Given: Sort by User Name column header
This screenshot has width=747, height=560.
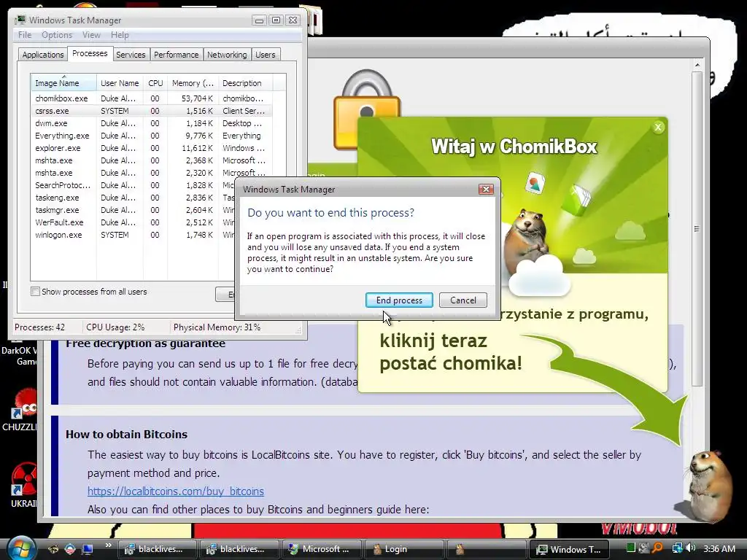Looking at the screenshot, I should (120, 83).
